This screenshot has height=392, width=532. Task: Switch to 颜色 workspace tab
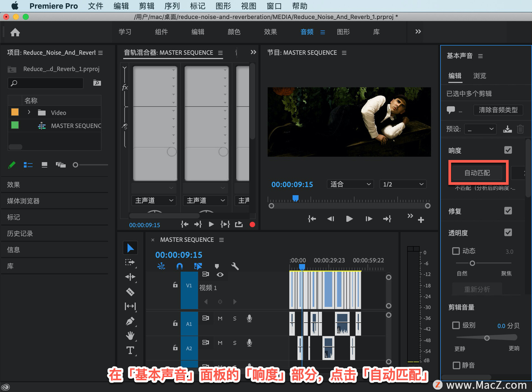click(x=234, y=32)
